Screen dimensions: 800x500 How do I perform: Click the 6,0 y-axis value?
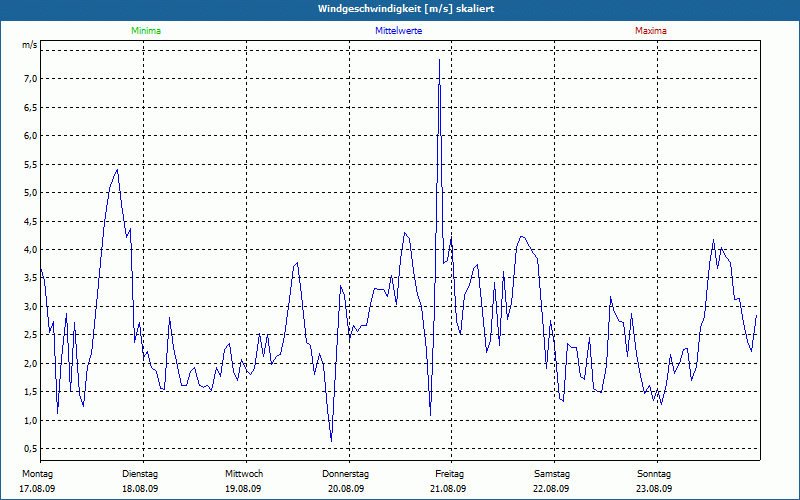(x=30, y=136)
